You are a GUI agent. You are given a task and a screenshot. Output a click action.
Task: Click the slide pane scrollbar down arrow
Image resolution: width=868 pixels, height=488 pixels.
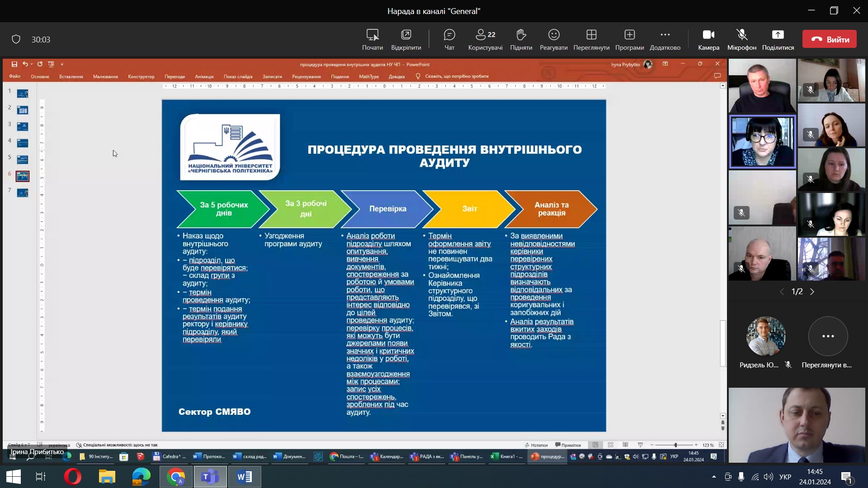tap(722, 416)
